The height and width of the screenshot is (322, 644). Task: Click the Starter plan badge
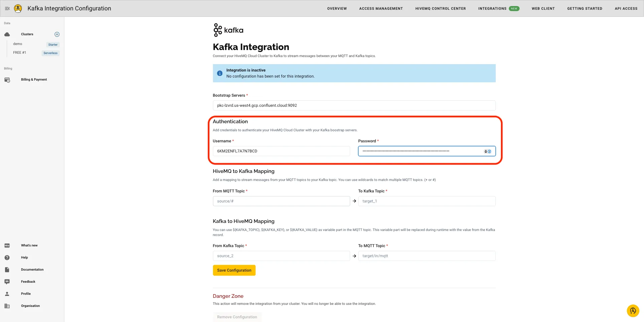53,45
